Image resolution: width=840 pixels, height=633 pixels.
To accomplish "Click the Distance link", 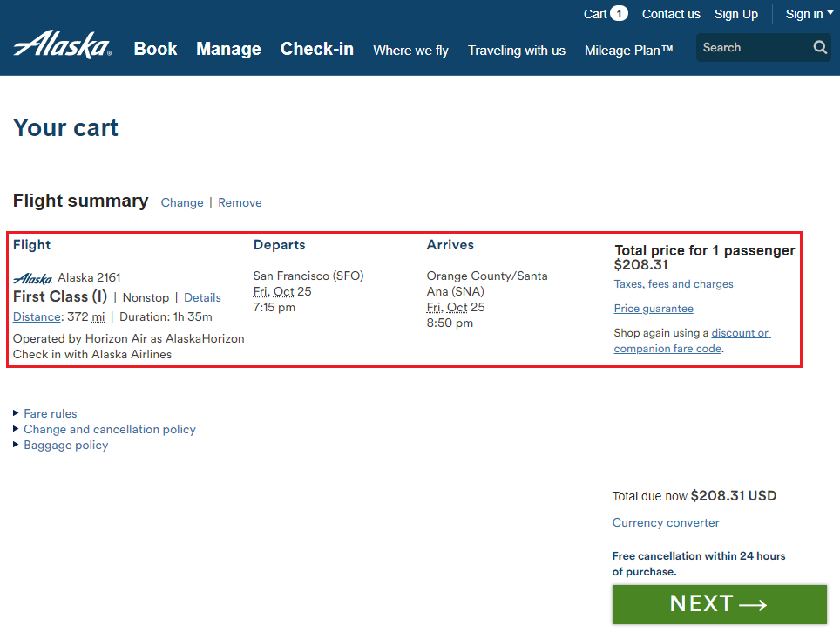I will (37, 316).
